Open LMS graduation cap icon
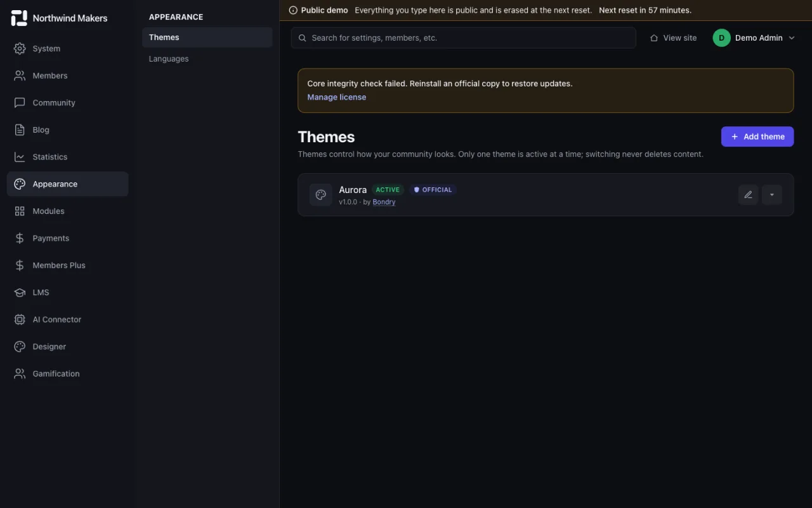 20,292
